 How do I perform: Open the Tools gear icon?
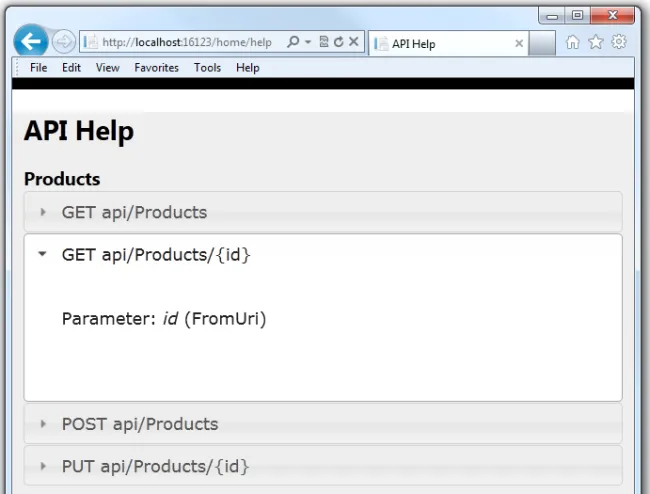pyautogui.click(x=619, y=42)
